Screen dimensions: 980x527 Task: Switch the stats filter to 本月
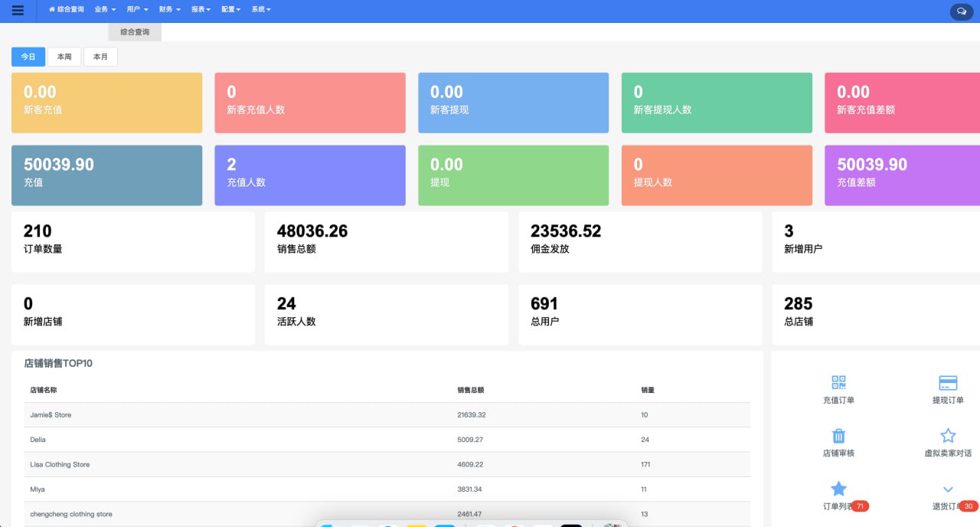point(100,57)
